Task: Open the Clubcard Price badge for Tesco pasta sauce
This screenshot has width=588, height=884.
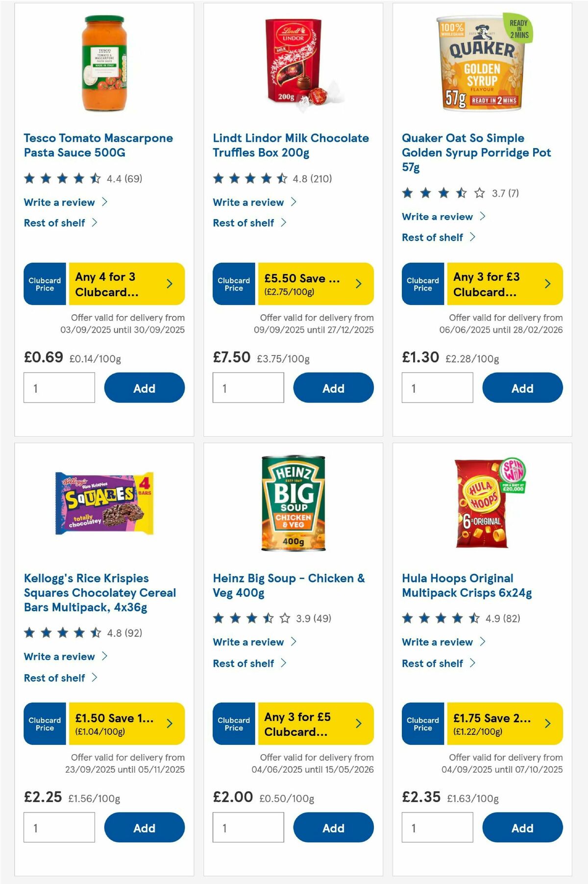Action: pyautogui.click(x=45, y=283)
